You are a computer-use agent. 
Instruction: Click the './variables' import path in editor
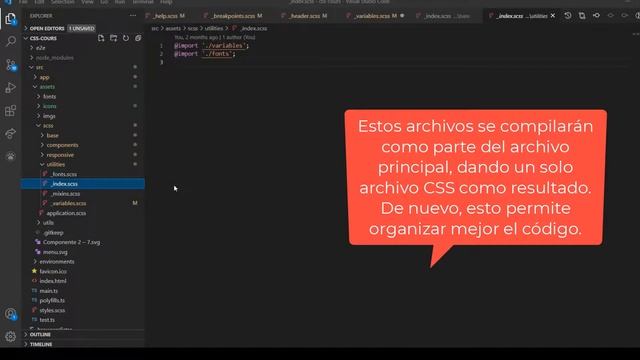[224, 46]
